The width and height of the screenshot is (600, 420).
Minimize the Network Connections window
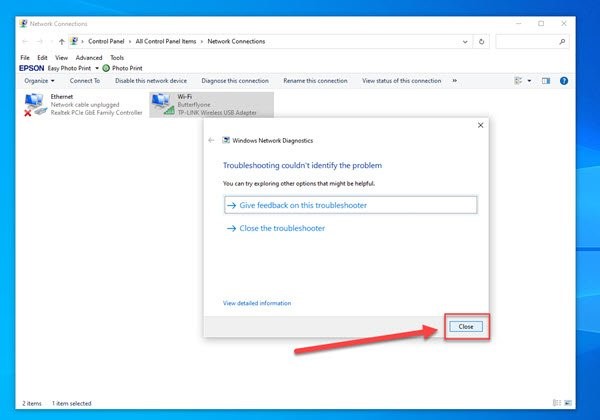pos(518,23)
